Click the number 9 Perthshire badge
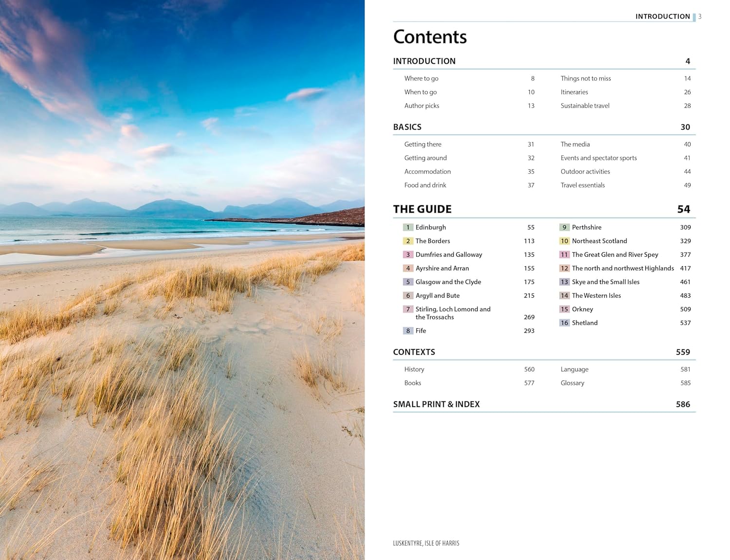This screenshot has width=730, height=560. point(564,227)
